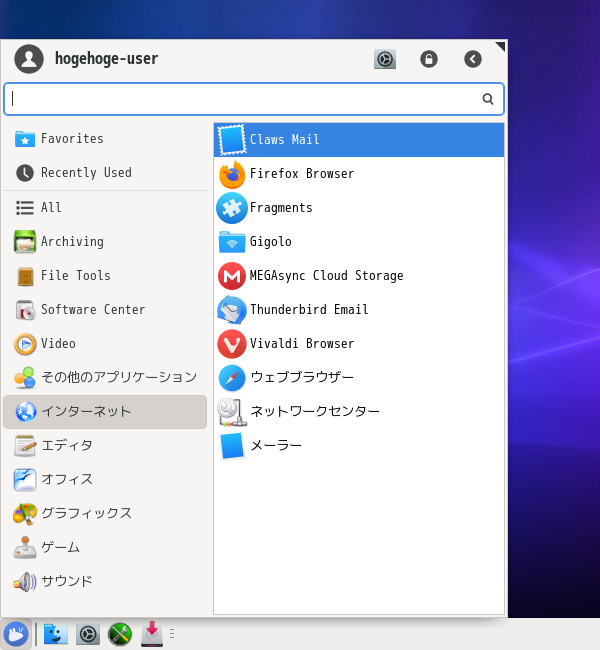600x650 pixels.
Task: Select その他のアプリケーション category
Action: click(105, 378)
